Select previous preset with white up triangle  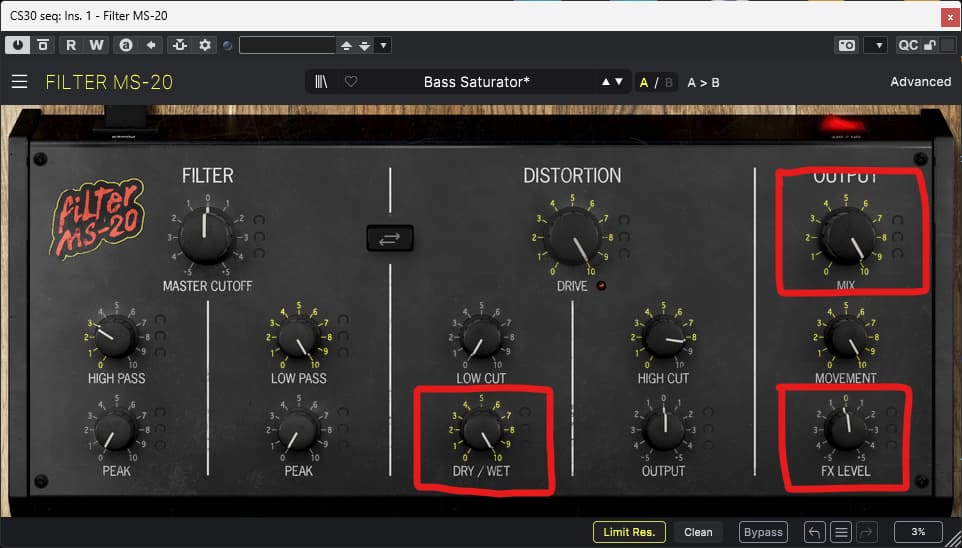coord(606,82)
